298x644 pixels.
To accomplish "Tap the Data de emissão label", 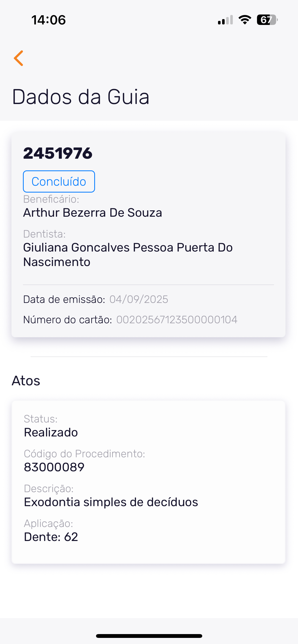I will pyautogui.click(x=64, y=299).
